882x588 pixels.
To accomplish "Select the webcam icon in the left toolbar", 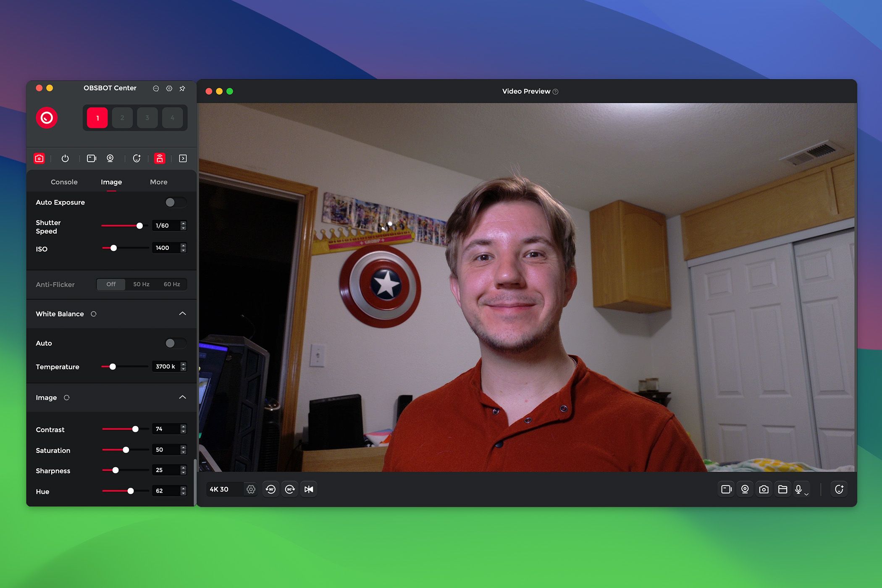I will click(110, 158).
